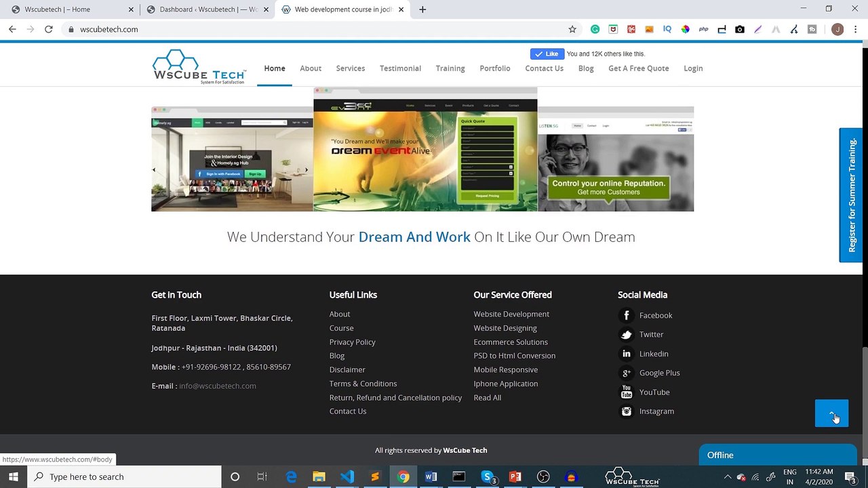Open a new browser tab
This screenshot has width=868, height=488.
point(422,9)
